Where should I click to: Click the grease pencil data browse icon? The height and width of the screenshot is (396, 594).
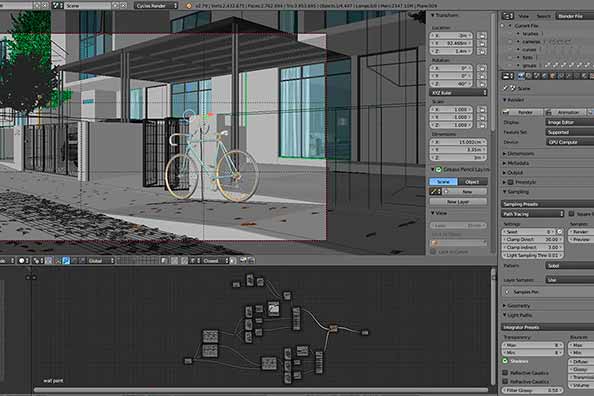(x=435, y=192)
